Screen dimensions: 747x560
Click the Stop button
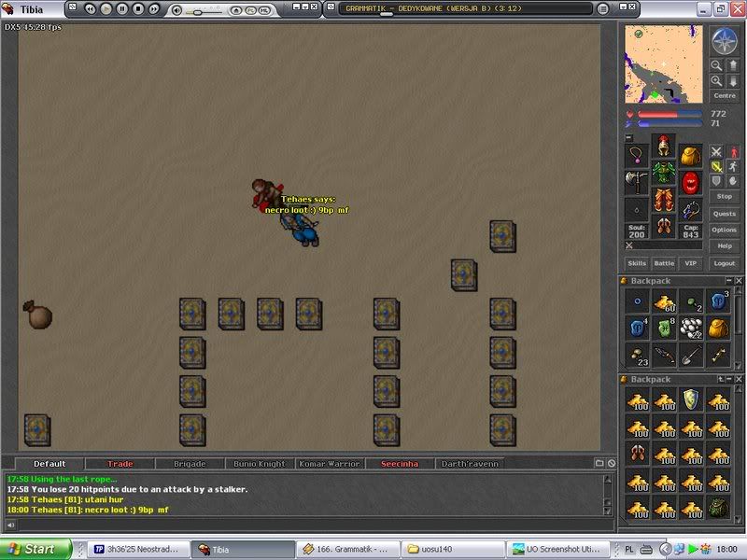725,196
